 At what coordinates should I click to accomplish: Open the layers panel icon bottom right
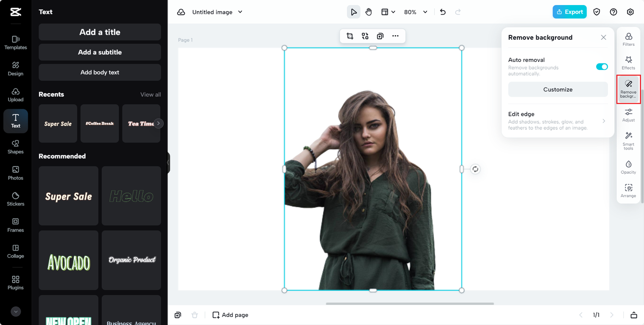tap(634, 315)
